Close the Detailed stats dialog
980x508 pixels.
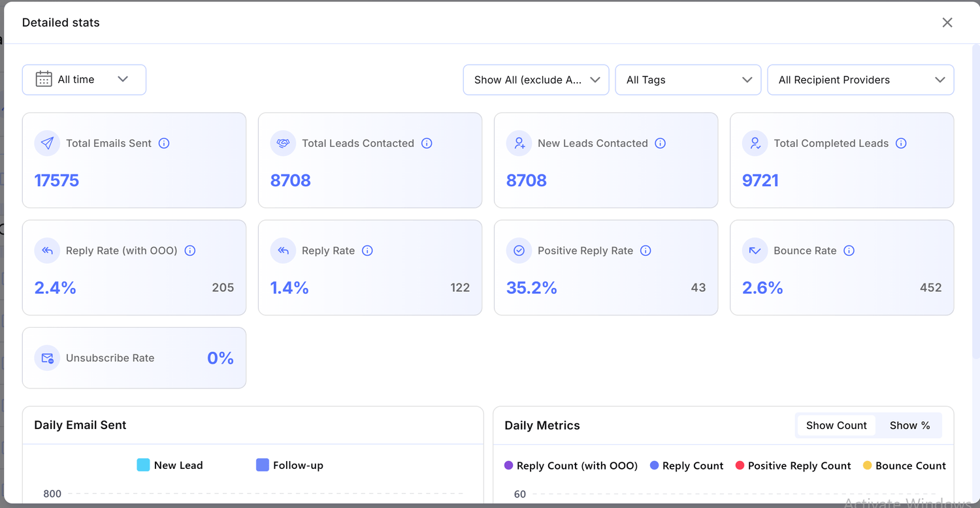point(947,23)
